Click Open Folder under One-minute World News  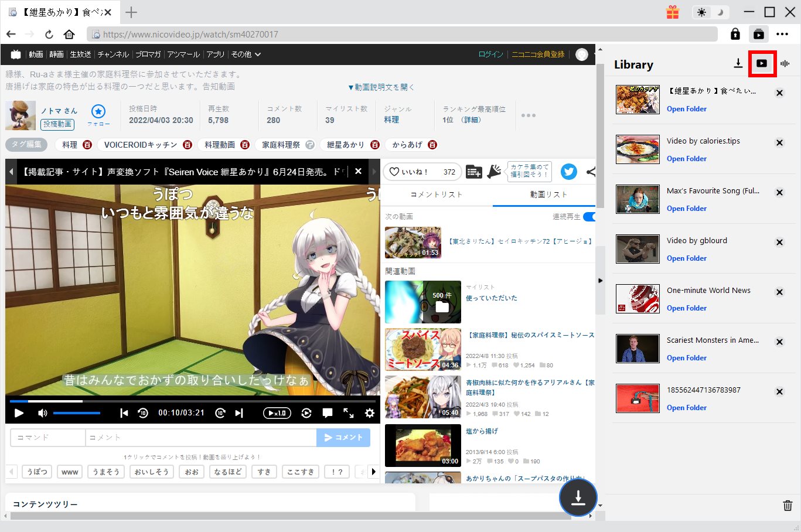pyautogui.click(x=686, y=308)
